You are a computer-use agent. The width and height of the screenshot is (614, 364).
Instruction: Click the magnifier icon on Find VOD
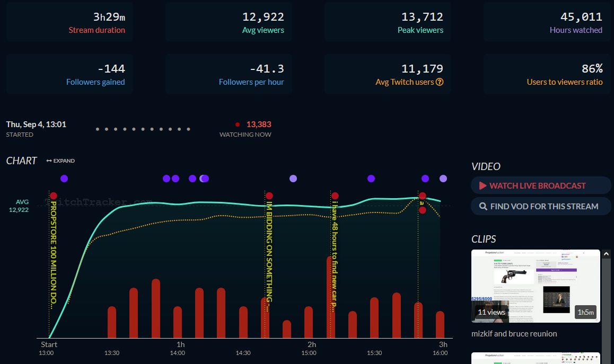pyautogui.click(x=483, y=206)
